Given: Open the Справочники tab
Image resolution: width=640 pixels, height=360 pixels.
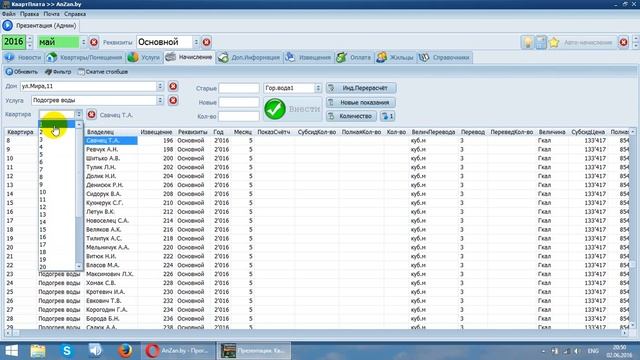Looking at the screenshot, I should pyautogui.click(x=444, y=58).
